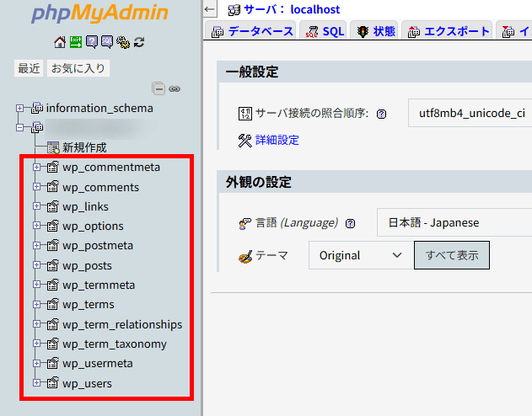Open the wp_users table

(x=87, y=384)
